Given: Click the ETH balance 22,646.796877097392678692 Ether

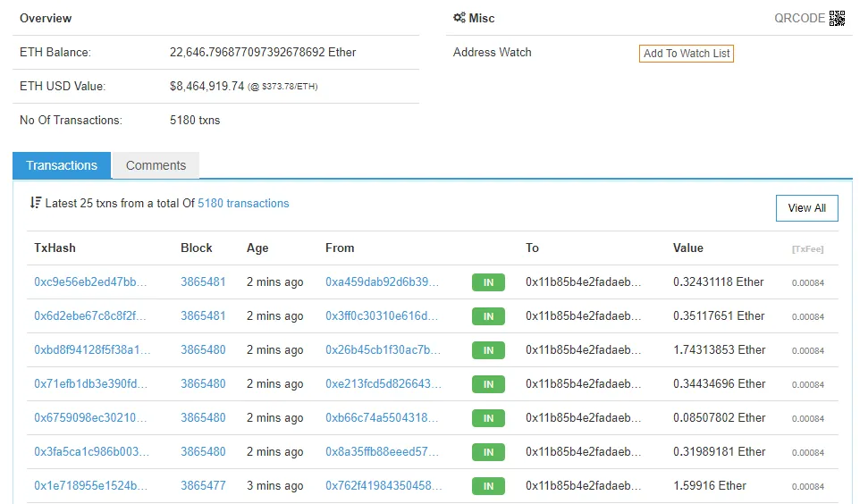Looking at the screenshot, I should click(263, 52).
